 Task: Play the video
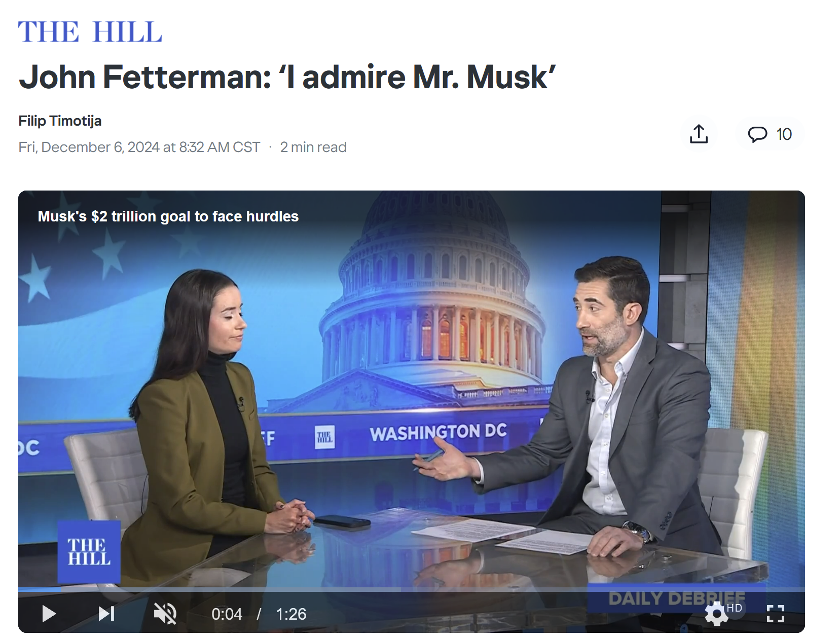49,614
